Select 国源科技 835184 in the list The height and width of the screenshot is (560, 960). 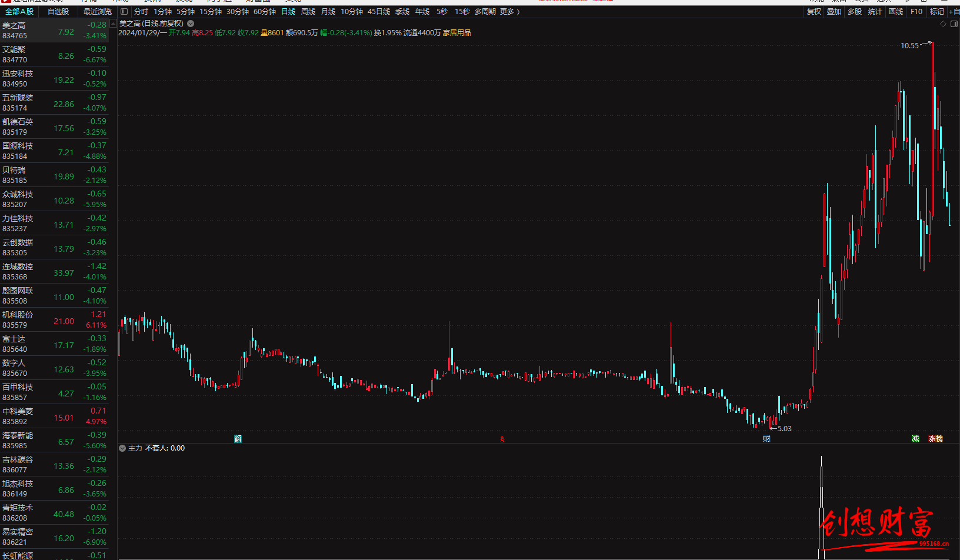tap(54, 151)
